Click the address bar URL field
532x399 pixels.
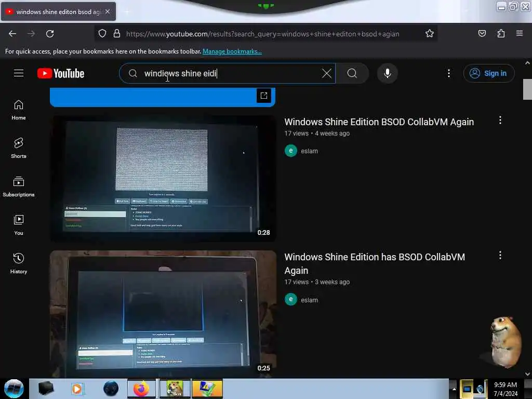[x=263, y=34]
